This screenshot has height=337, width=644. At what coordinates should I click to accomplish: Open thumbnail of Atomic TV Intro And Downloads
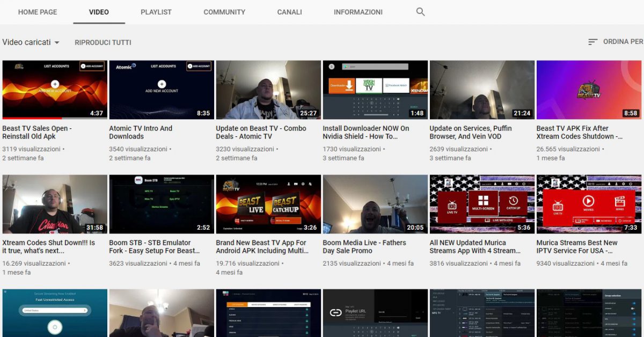(162, 90)
